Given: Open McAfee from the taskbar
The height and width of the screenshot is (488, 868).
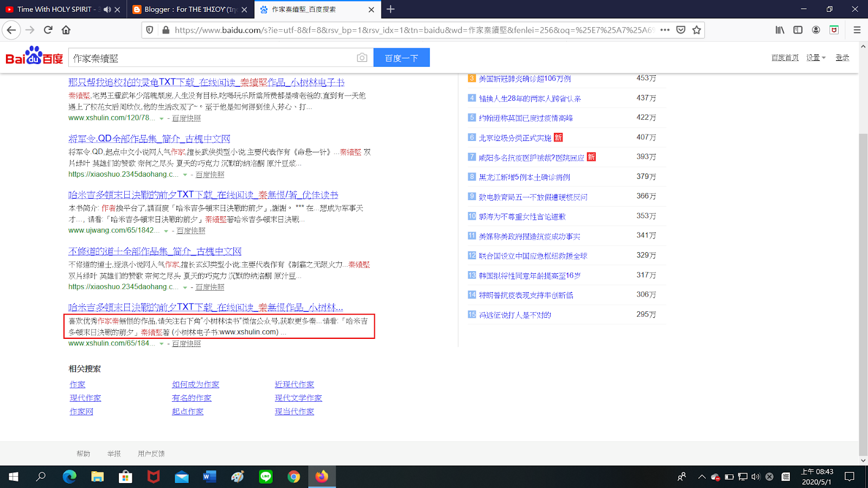Looking at the screenshot, I should [x=154, y=477].
